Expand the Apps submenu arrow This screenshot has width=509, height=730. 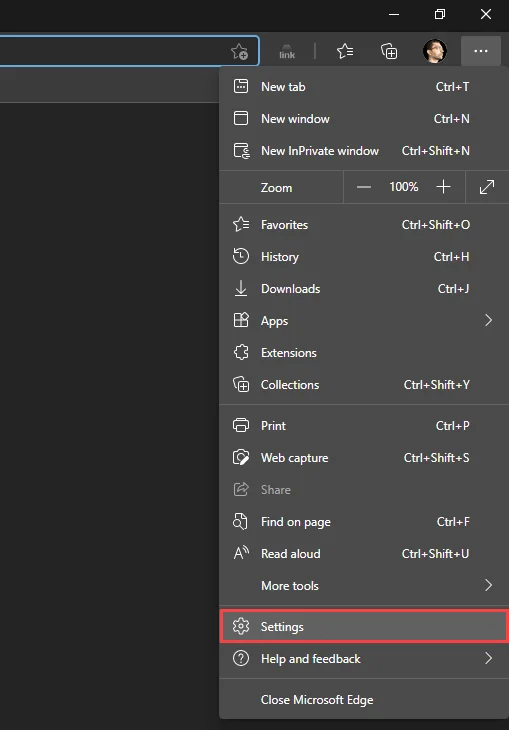tap(489, 320)
